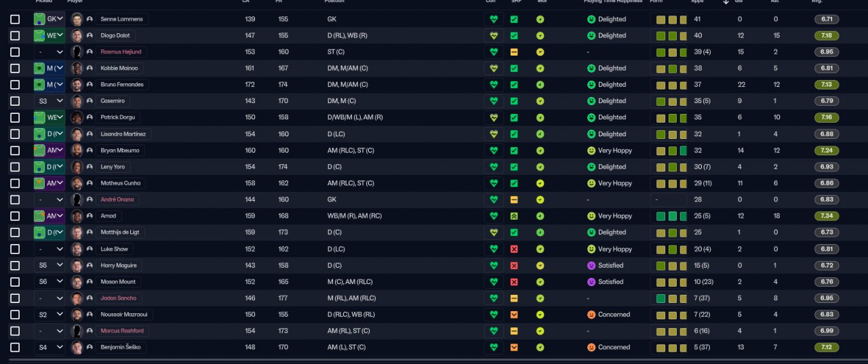
Task: Click Diogo Dalot's condition heart icon
Action: 494,35
